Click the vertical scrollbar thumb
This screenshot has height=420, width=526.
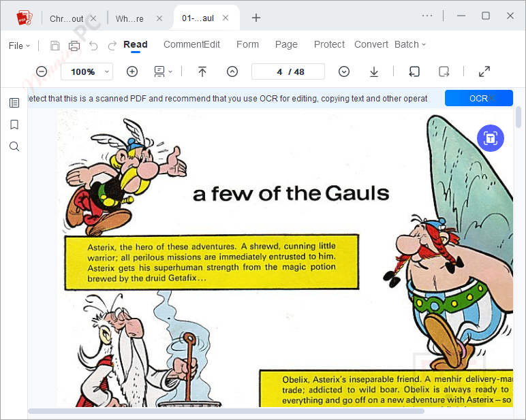[519, 116]
